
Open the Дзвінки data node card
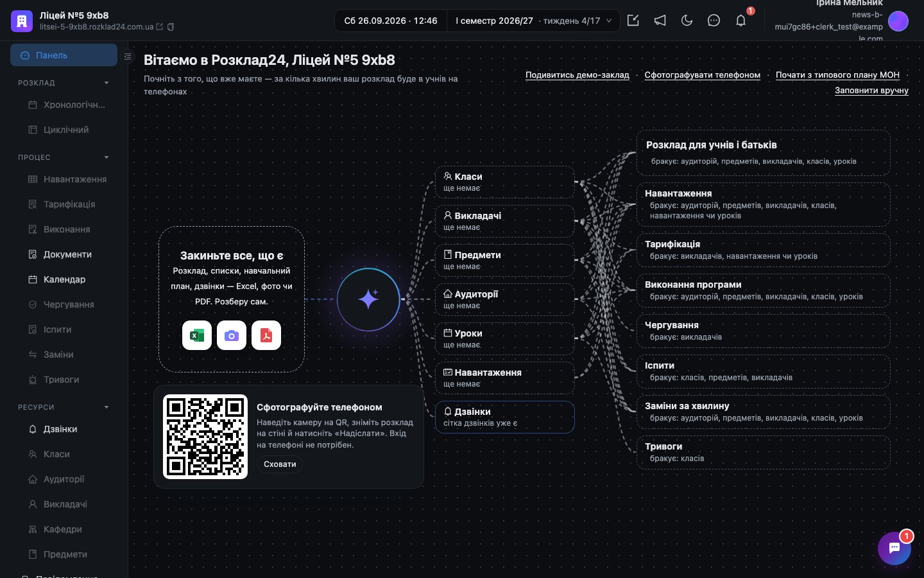coord(504,417)
